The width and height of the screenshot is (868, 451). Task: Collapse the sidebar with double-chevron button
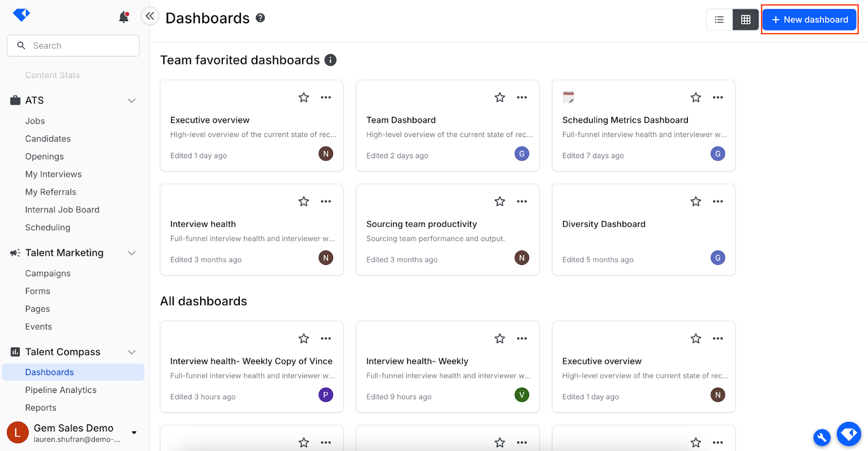pyautogui.click(x=150, y=16)
